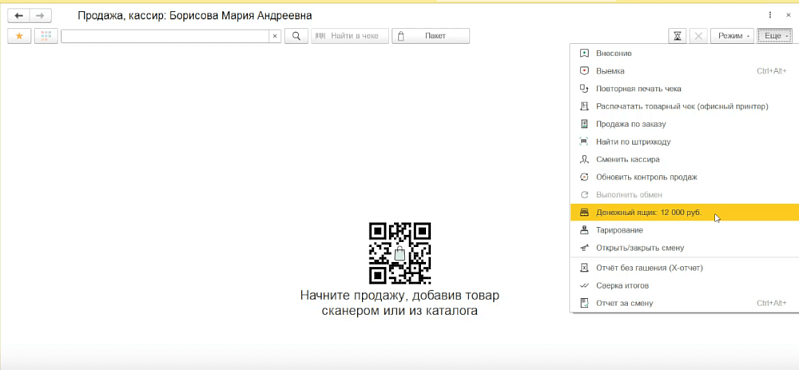Click the cash drawer icon in highlighted row

pos(584,212)
